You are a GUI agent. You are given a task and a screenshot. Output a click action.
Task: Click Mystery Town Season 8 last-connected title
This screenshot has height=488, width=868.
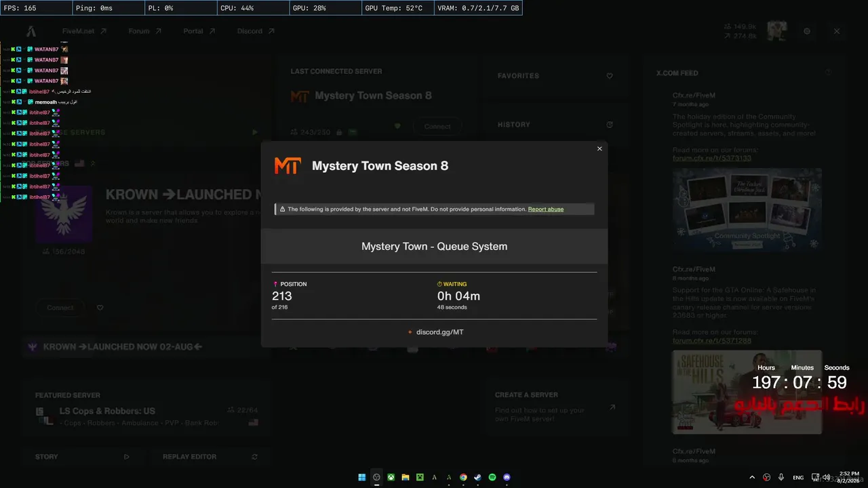[373, 96]
